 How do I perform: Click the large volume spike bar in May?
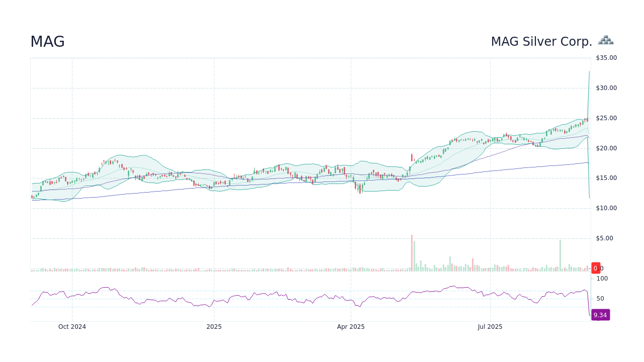point(413,251)
